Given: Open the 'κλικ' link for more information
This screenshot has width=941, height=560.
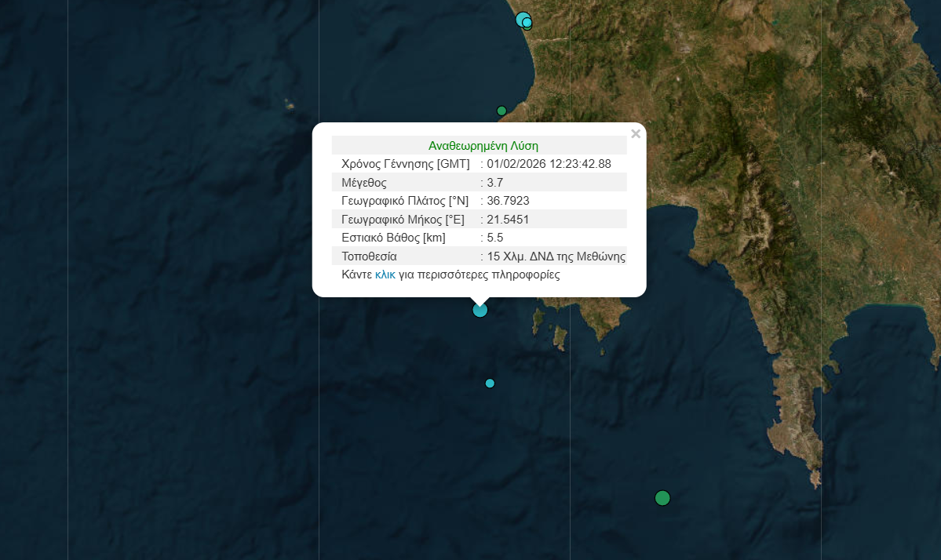Looking at the screenshot, I should [x=385, y=275].
